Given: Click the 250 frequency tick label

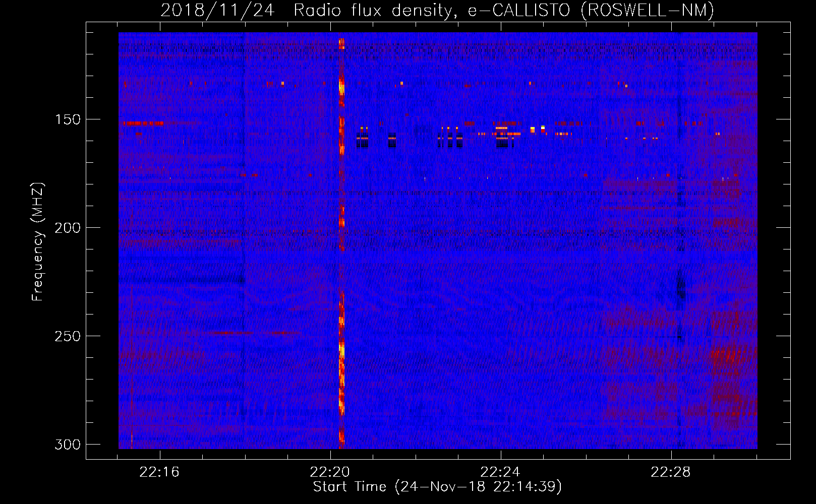Looking at the screenshot, I should (68, 336).
